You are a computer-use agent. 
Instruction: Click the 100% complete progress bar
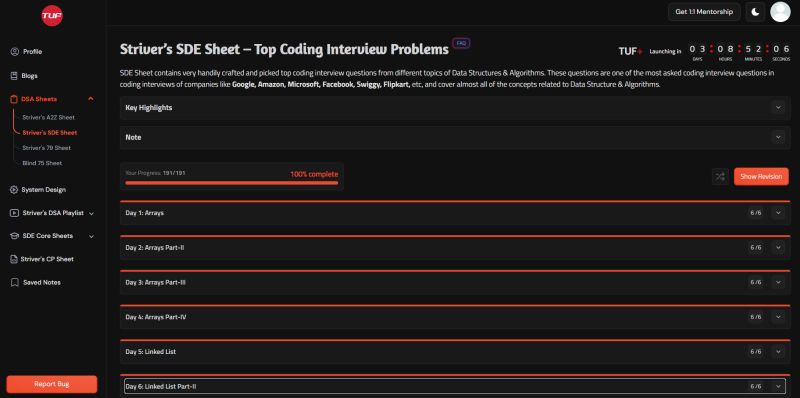click(232, 183)
